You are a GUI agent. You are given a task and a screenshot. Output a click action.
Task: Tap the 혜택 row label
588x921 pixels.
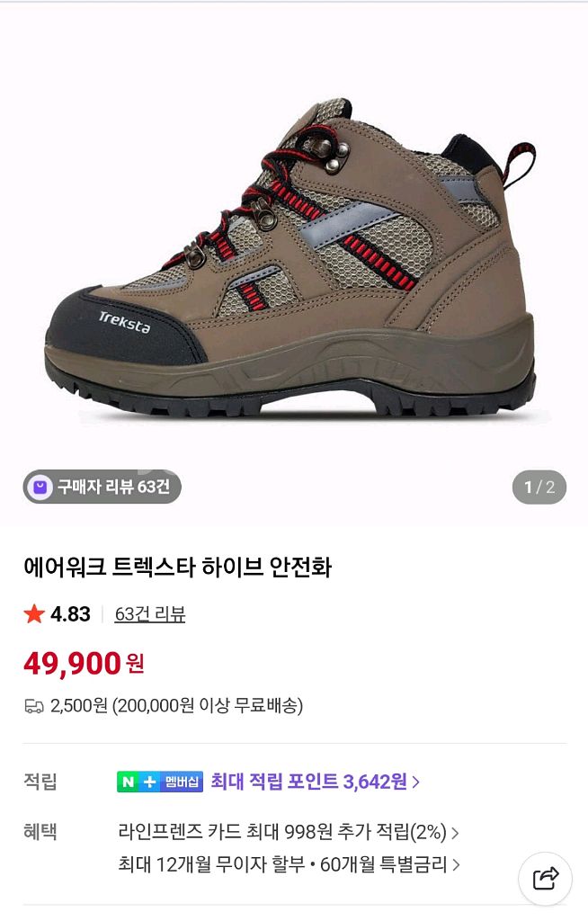click(x=40, y=832)
